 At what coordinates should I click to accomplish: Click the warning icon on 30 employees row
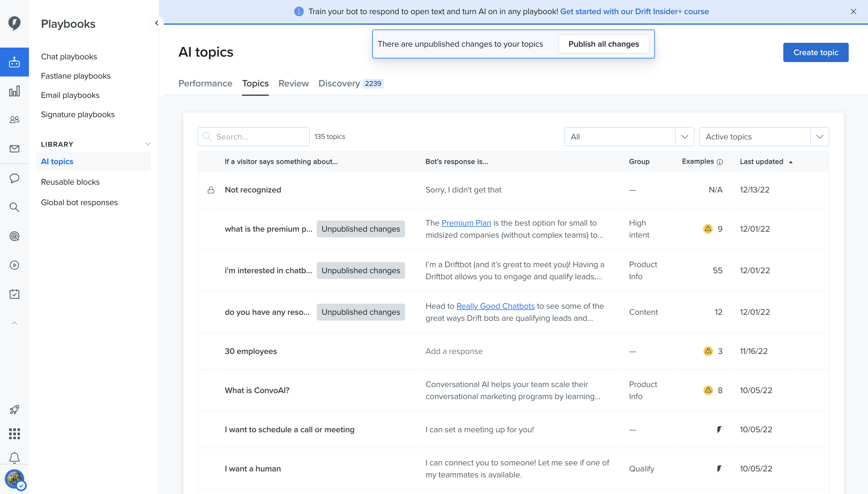708,351
